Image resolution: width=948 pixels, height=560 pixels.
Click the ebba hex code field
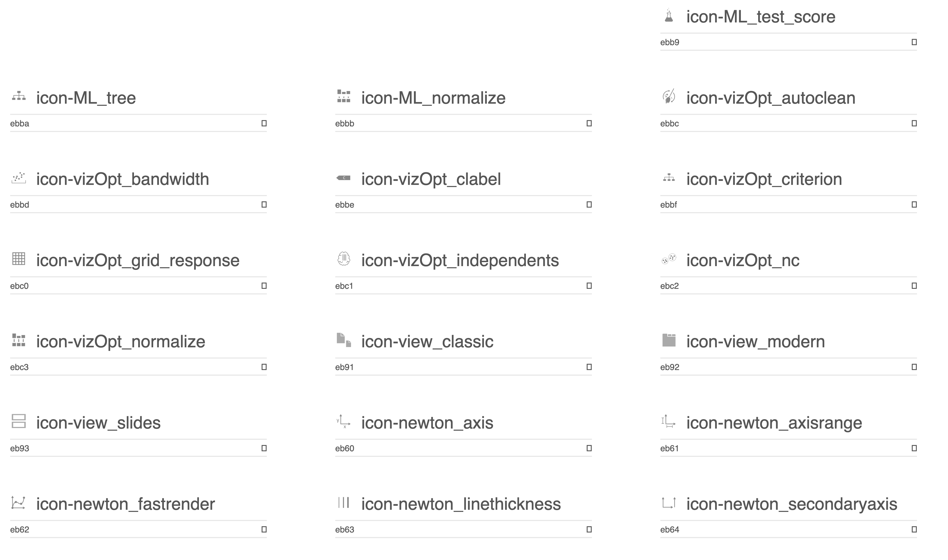(x=138, y=123)
